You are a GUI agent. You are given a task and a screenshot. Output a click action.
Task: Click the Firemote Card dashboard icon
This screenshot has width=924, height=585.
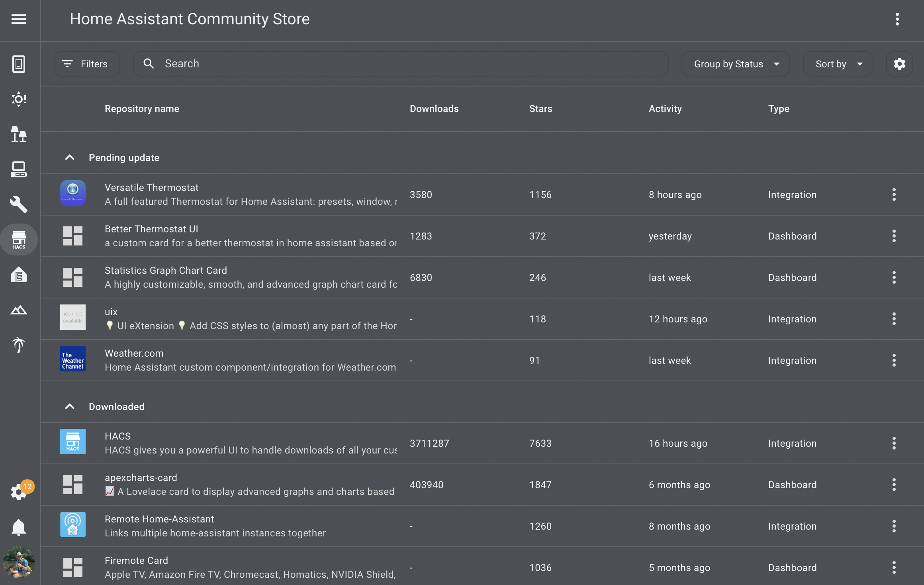tap(73, 567)
